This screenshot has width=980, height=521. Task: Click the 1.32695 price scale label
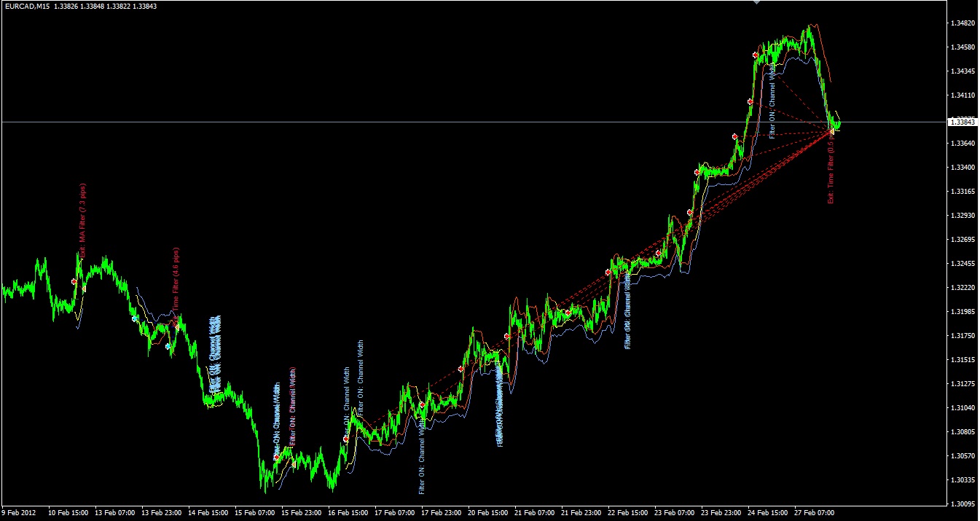[963, 240]
